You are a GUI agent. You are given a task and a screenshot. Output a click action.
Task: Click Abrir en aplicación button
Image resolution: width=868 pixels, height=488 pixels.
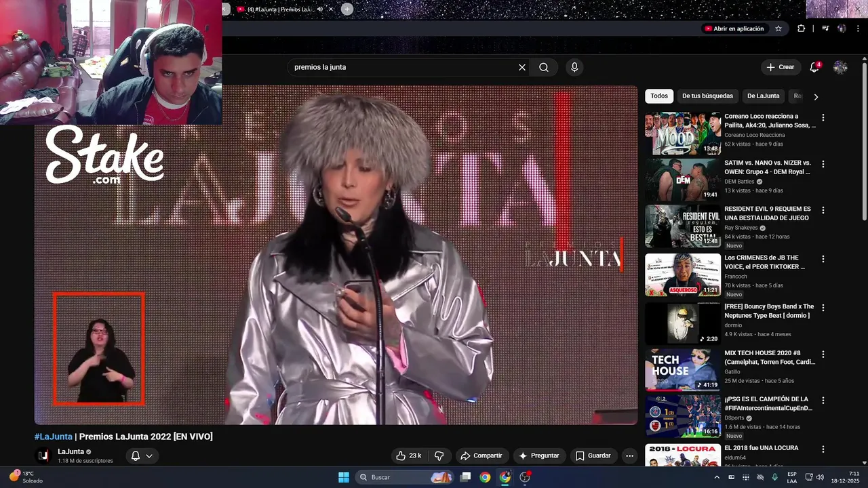click(x=734, y=28)
